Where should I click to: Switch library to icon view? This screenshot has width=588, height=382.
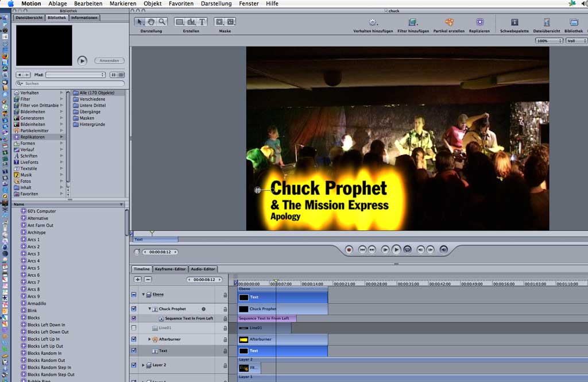pyautogui.click(x=113, y=75)
